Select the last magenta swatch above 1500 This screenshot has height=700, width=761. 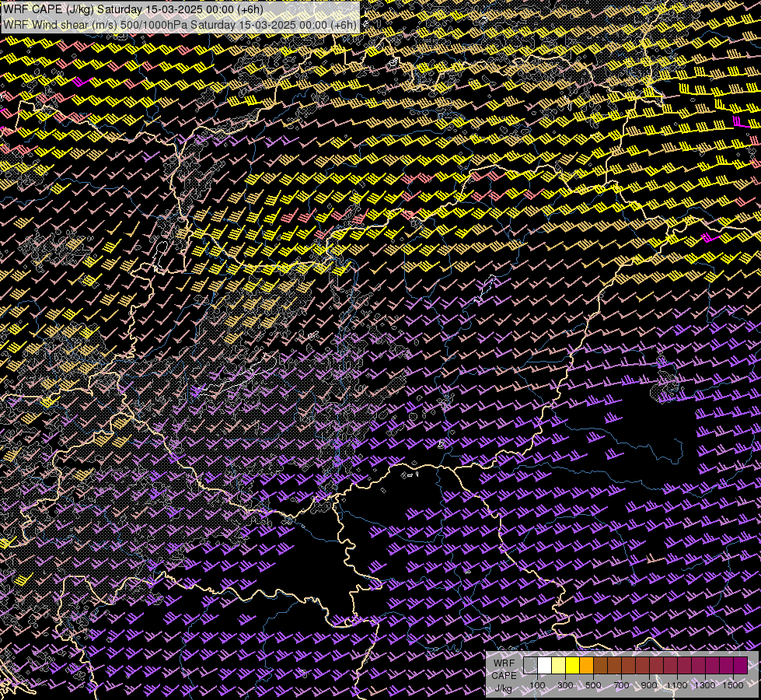point(741,666)
